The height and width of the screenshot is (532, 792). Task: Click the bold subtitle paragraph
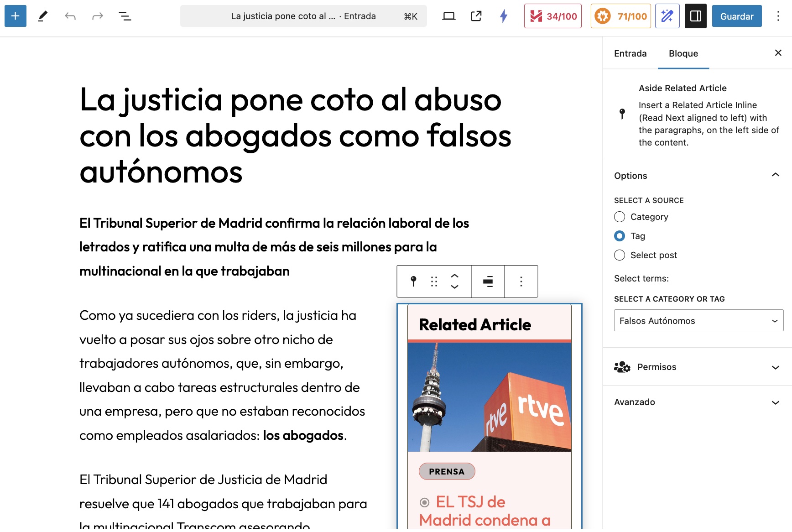pyautogui.click(x=274, y=247)
